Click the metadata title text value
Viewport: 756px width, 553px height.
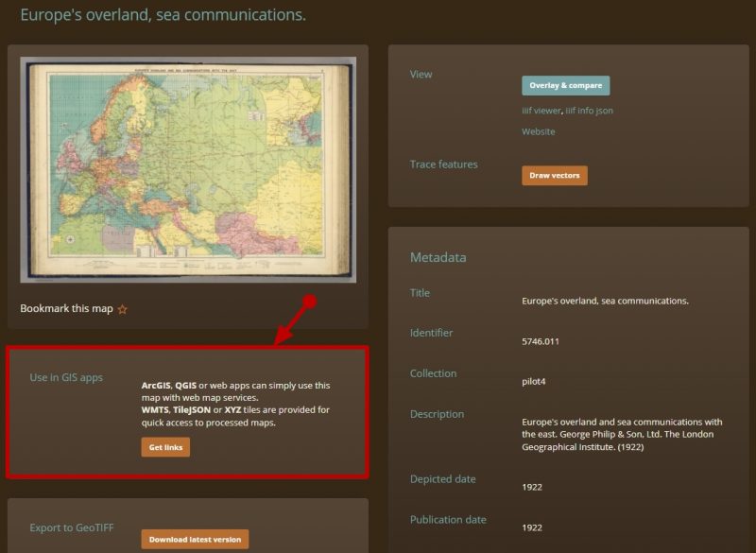click(605, 301)
